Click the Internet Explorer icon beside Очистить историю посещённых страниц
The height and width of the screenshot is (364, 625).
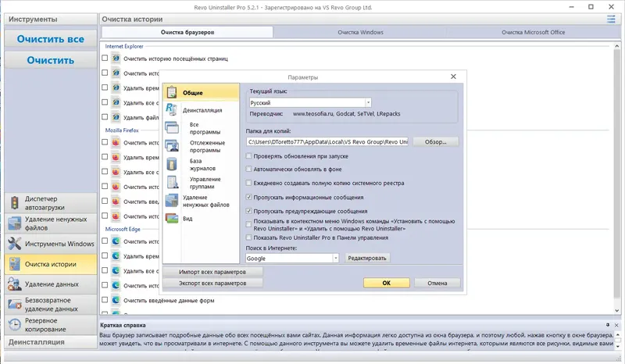[116, 59]
